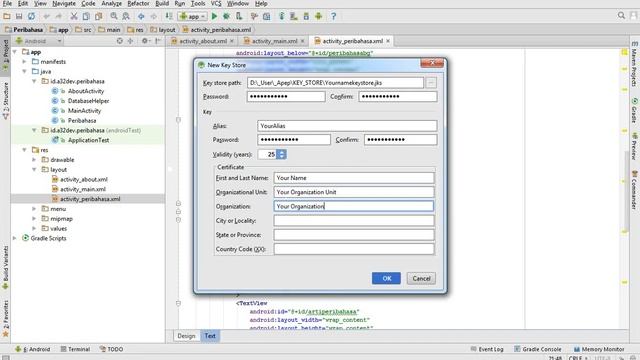Select MainActivity class in project tree
The image size is (640, 360).
[84, 111]
